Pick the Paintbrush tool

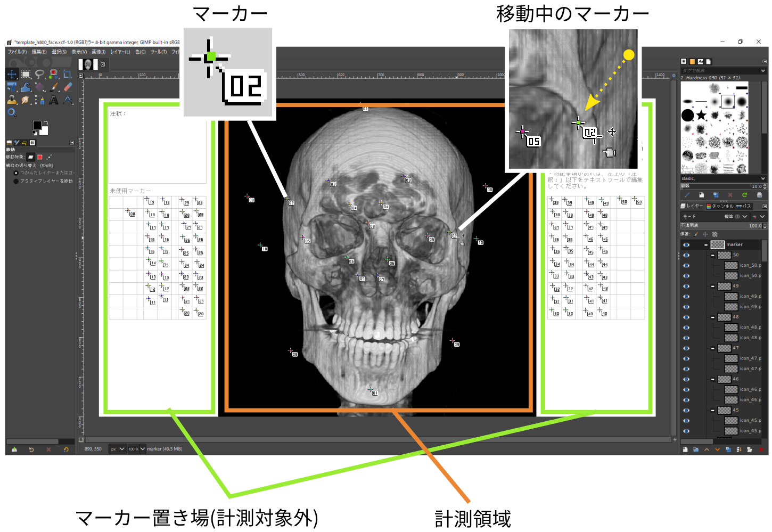click(54, 87)
